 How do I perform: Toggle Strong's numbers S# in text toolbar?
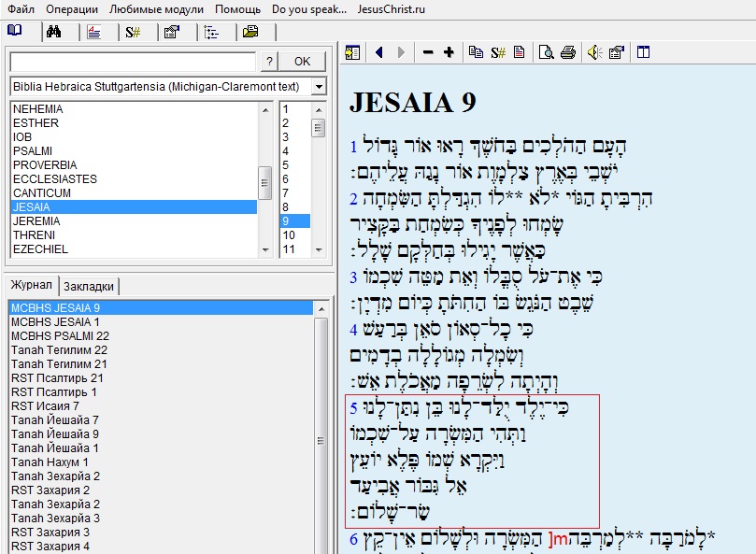click(x=498, y=52)
